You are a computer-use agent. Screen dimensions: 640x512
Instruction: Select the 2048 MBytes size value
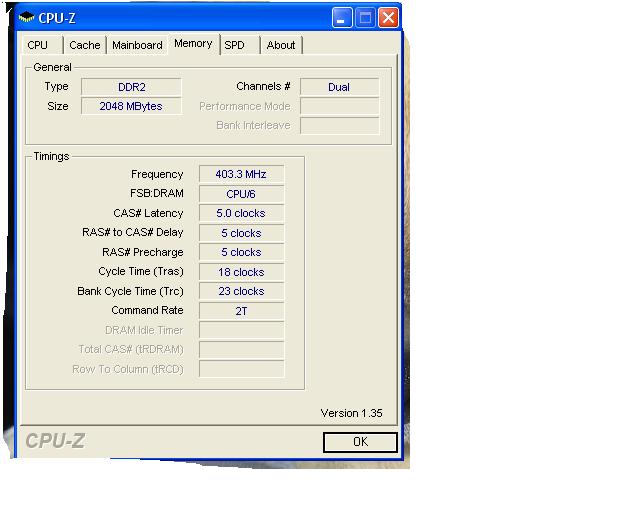pyautogui.click(x=131, y=106)
